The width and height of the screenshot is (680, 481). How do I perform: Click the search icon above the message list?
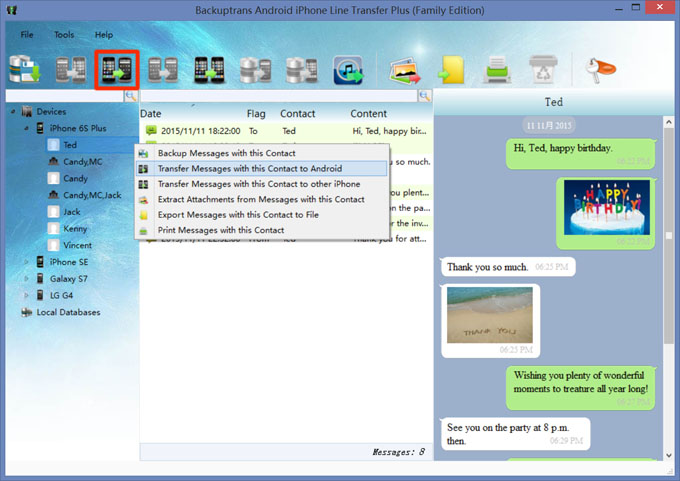(x=425, y=96)
